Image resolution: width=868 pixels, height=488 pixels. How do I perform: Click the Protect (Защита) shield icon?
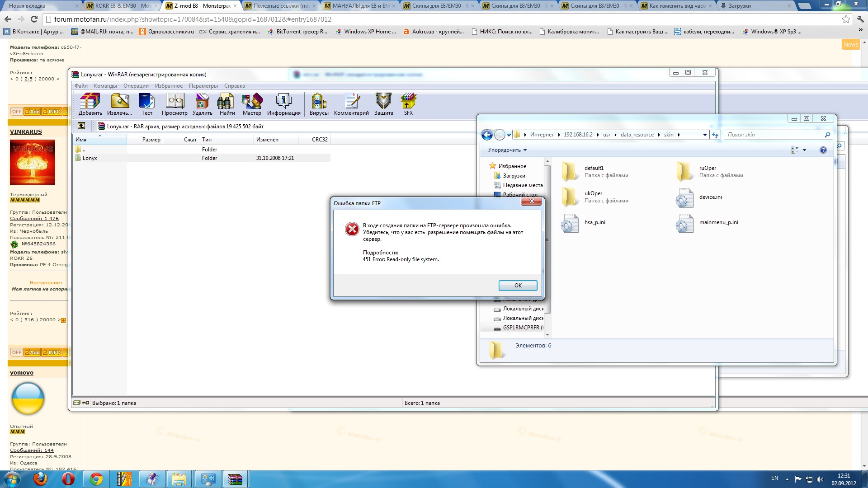coord(383,104)
